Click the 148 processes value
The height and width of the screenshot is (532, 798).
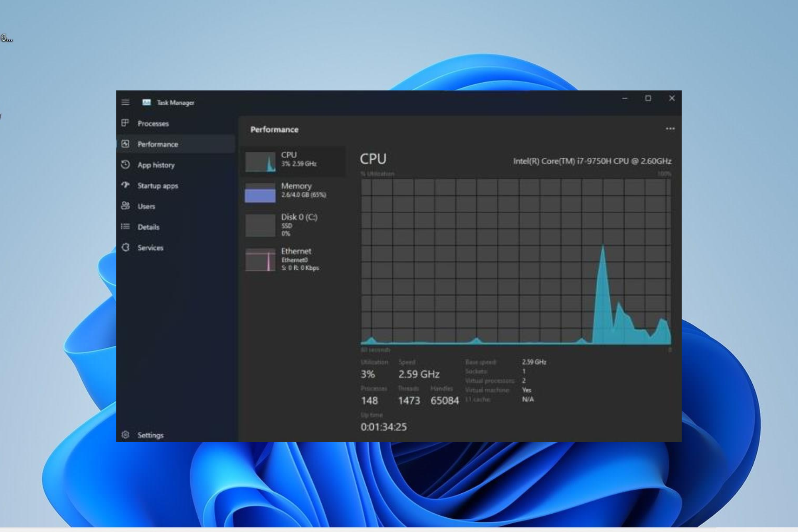(369, 401)
